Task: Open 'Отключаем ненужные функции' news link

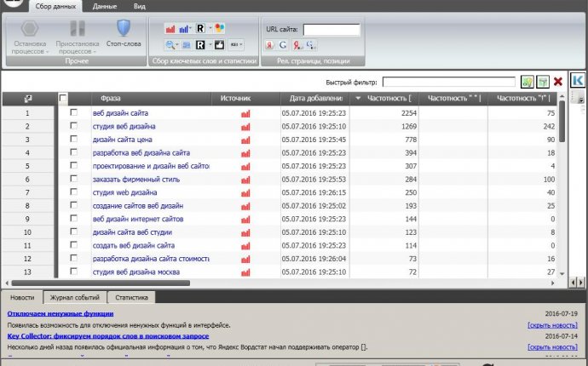Action: tap(60, 313)
